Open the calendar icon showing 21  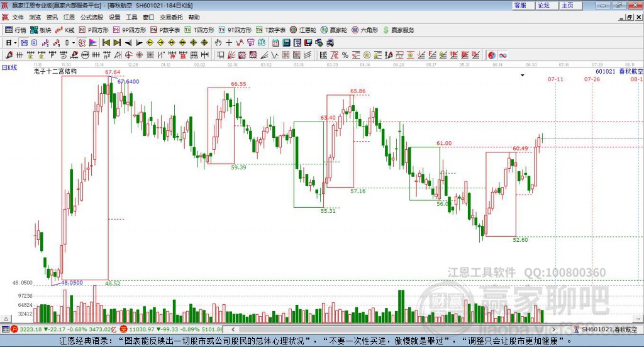click(275, 43)
